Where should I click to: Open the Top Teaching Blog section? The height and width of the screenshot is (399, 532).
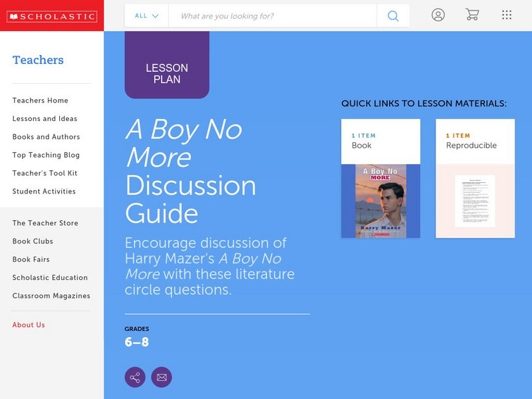41,155
